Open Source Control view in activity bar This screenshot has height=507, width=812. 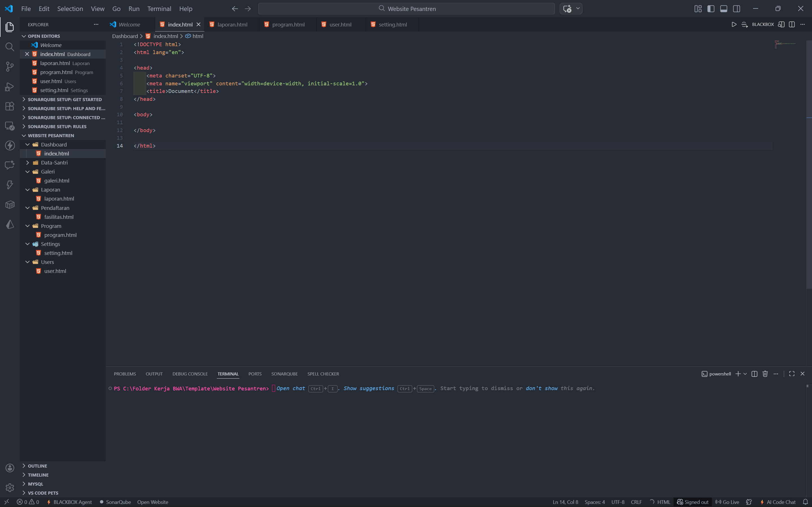(x=10, y=67)
